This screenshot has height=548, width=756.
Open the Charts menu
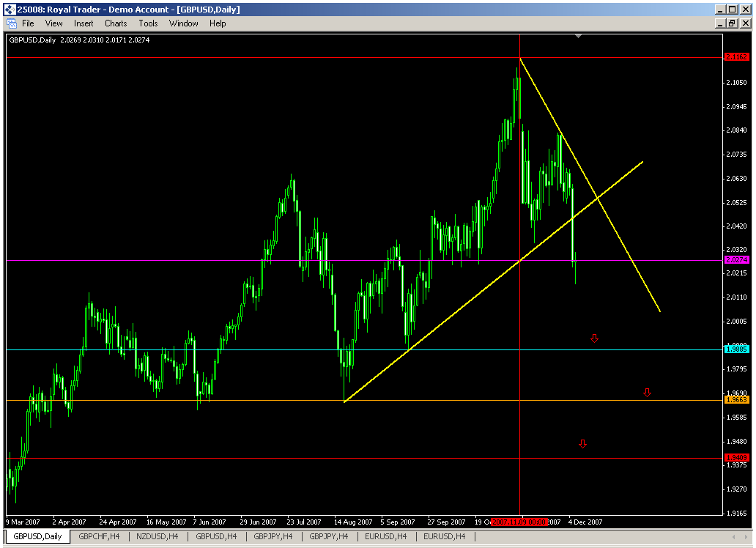(116, 23)
